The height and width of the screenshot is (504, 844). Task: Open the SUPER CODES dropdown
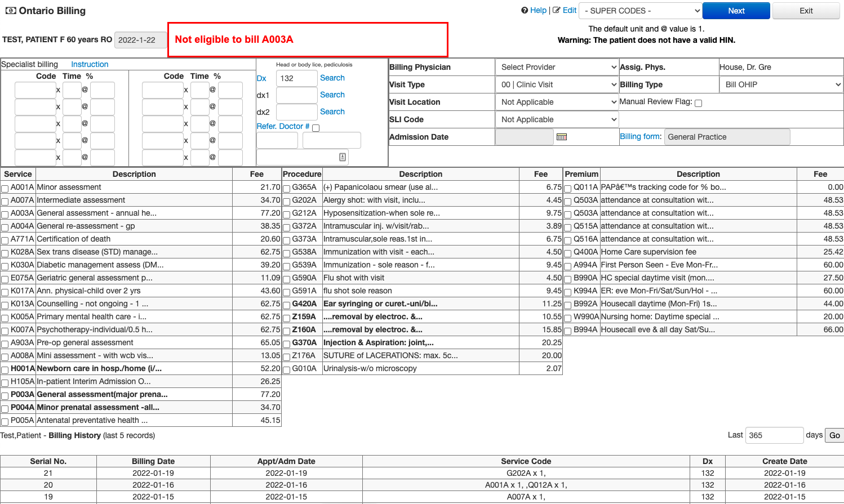[641, 11]
